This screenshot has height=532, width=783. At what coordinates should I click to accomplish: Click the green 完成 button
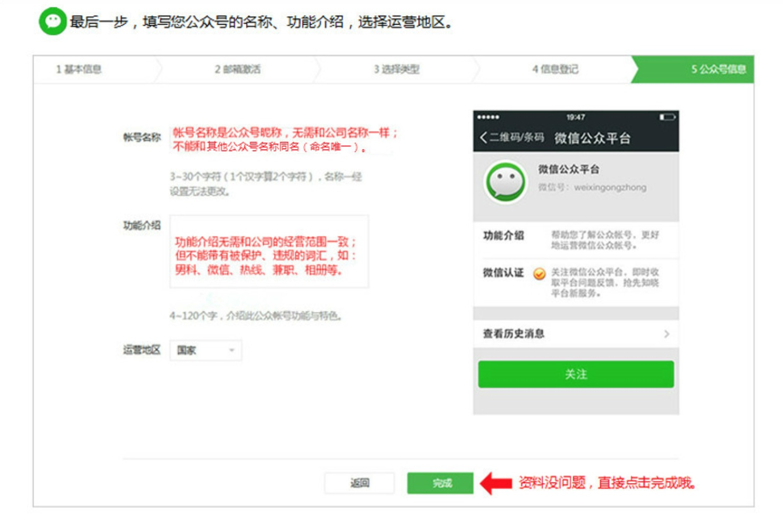tap(440, 483)
